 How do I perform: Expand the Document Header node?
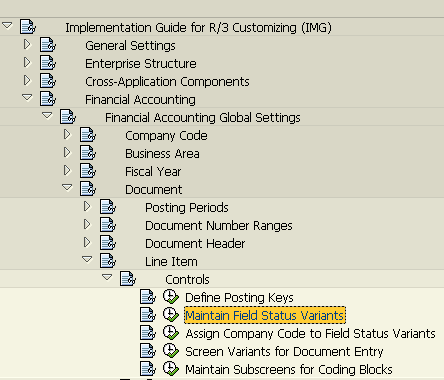coord(87,242)
